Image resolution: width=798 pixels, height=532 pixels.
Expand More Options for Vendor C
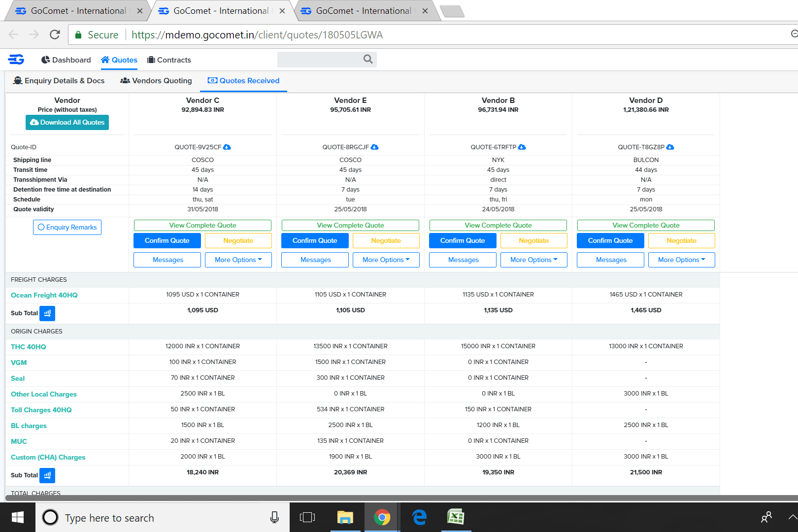[238, 260]
